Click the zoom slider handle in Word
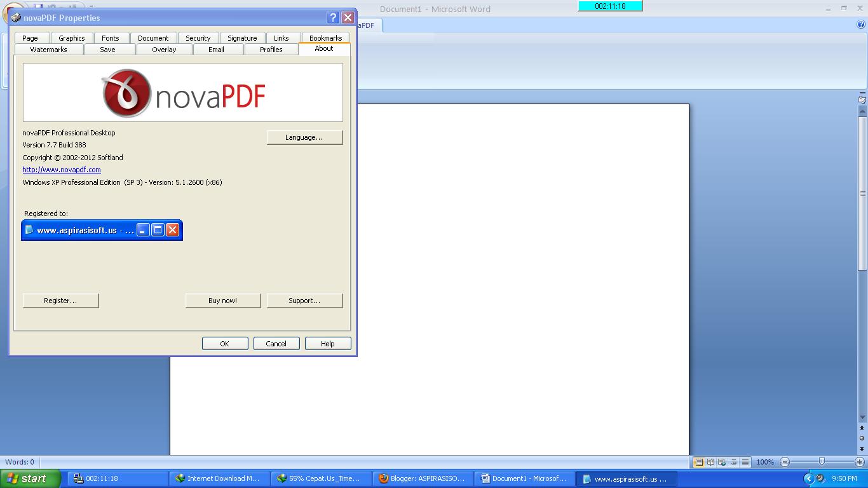The width and height of the screenshot is (868, 488). point(822,462)
